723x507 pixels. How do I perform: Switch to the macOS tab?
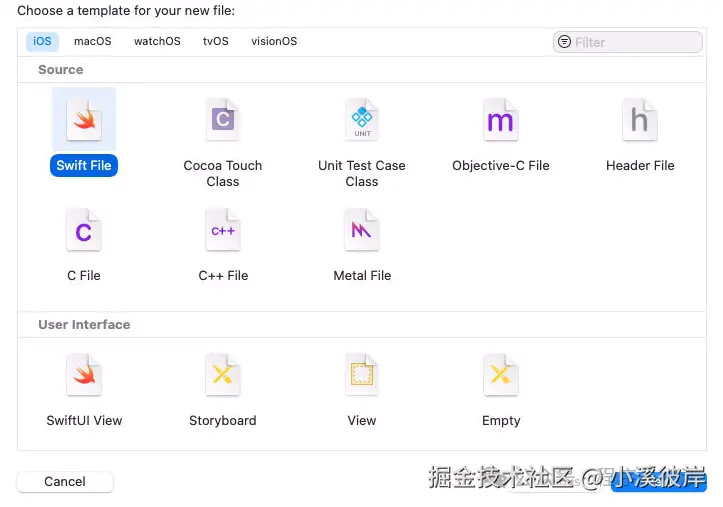(93, 41)
